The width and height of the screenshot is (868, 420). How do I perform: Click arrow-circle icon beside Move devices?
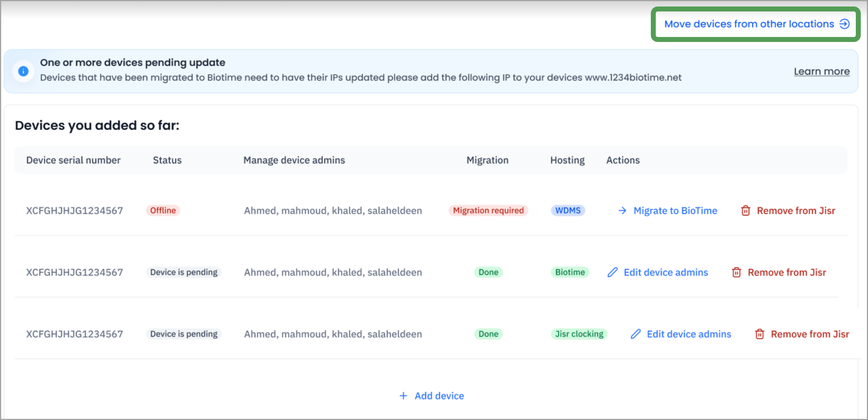(x=844, y=24)
